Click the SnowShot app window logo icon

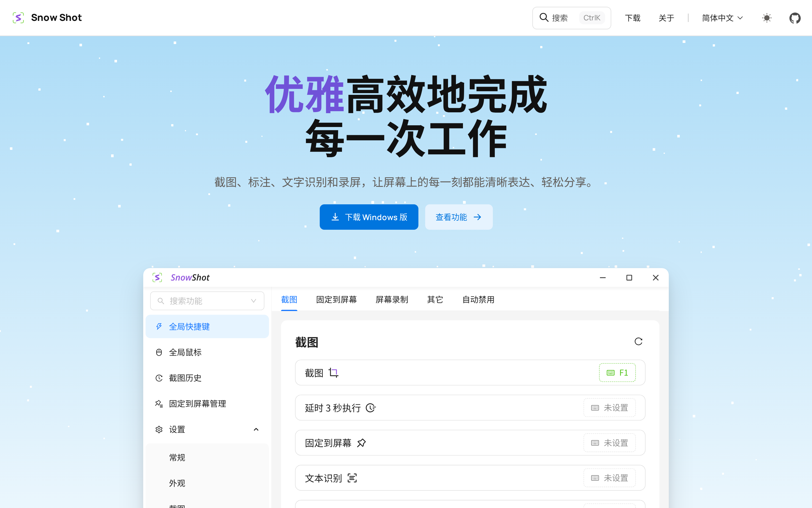pyautogui.click(x=157, y=277)
